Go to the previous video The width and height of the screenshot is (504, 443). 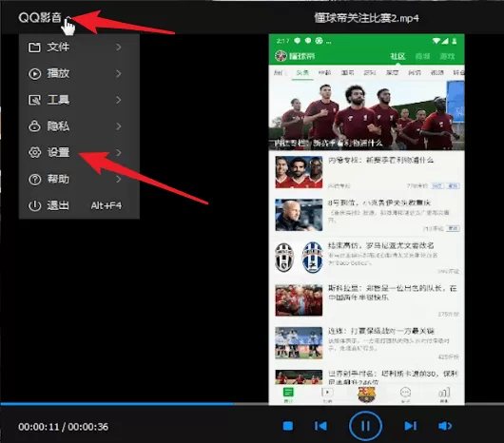tap(320, 426)
